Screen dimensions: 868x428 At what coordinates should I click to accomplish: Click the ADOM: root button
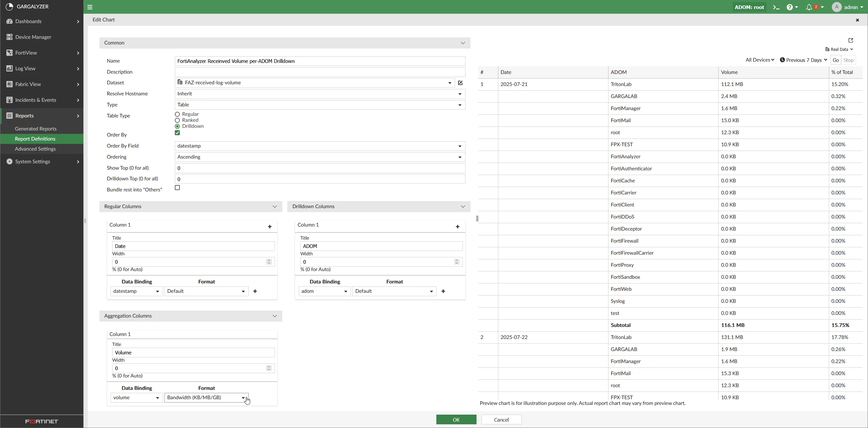(x=749, y=7)
